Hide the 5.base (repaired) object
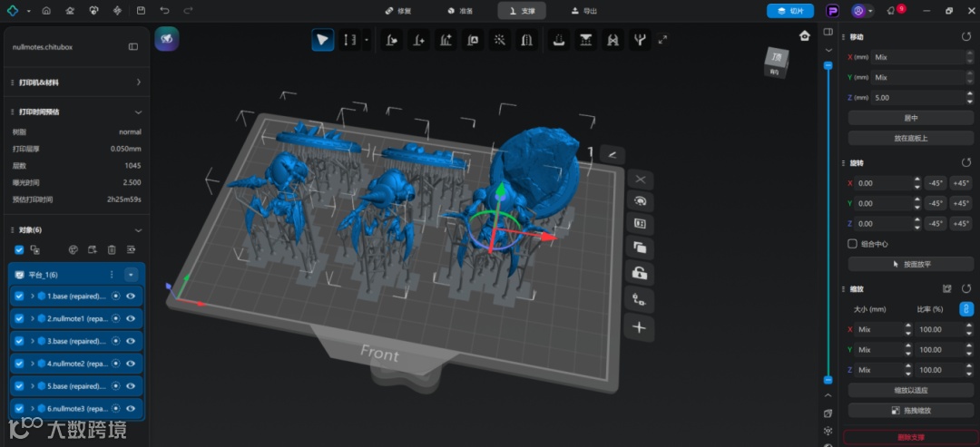Viewport: 980px width, 447px height. click(x=131, y=386)
